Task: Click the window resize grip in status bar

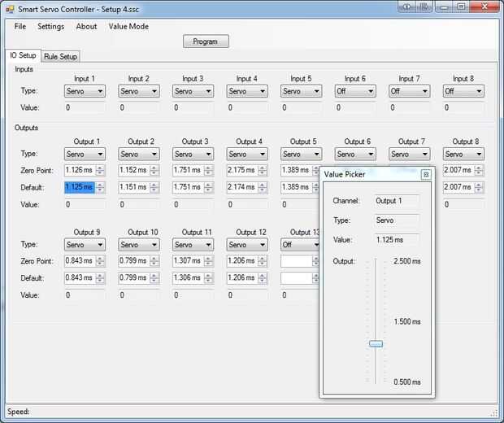Action: point(494,413)
